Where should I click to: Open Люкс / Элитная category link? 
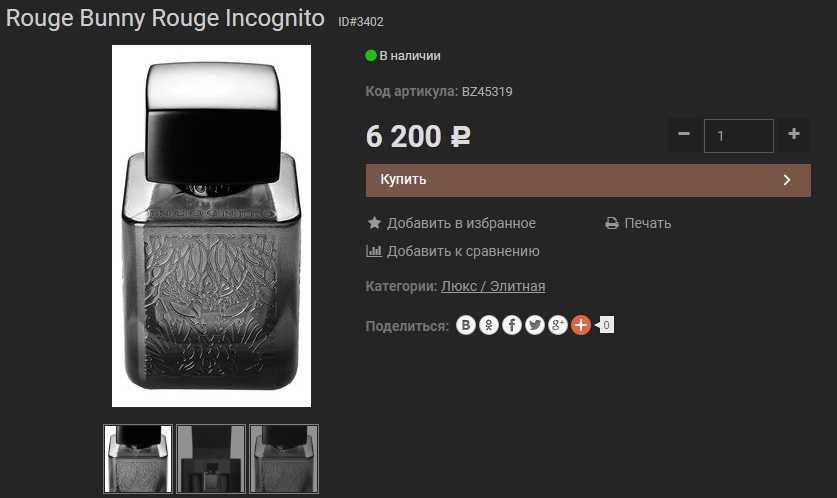[493, 286]
